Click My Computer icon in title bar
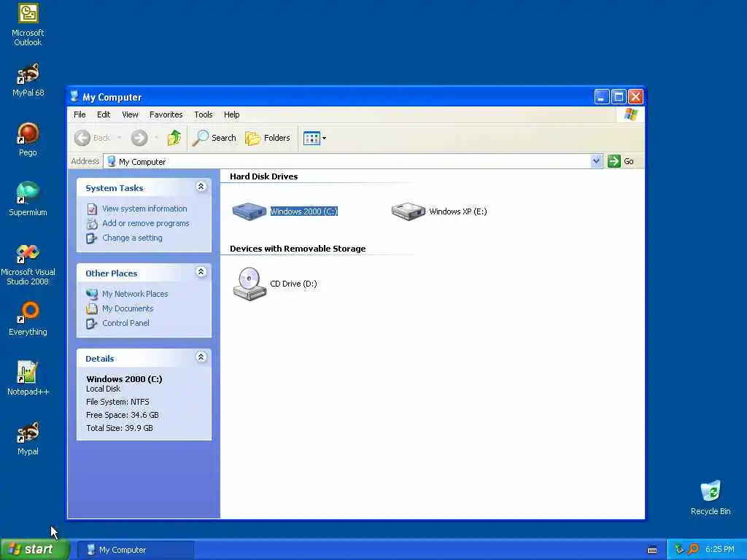Image resolution: width=747 pixels, height=560 pixels. click(74, 97)
